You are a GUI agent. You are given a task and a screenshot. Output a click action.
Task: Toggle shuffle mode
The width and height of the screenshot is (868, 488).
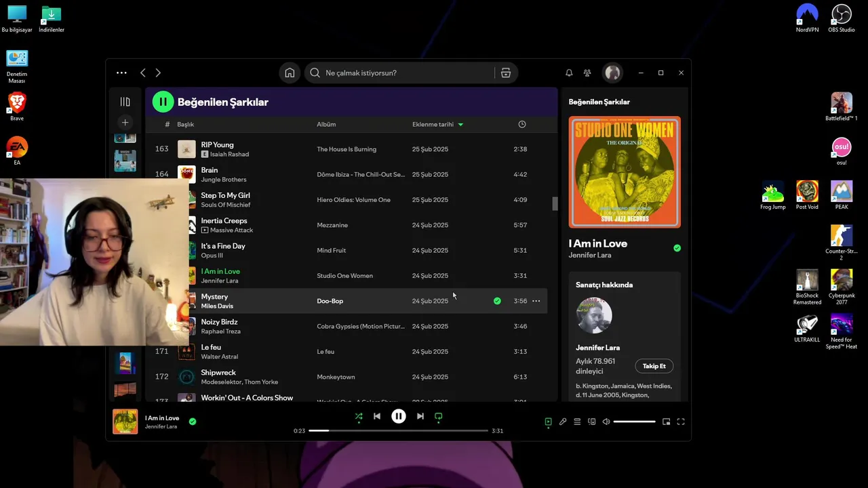(359, 416)
